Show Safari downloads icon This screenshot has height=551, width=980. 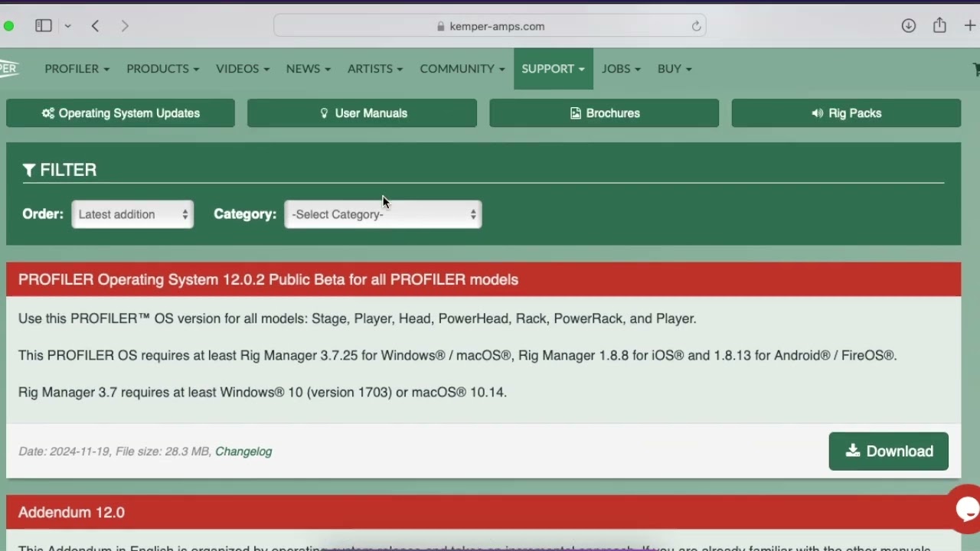point(909,26)
